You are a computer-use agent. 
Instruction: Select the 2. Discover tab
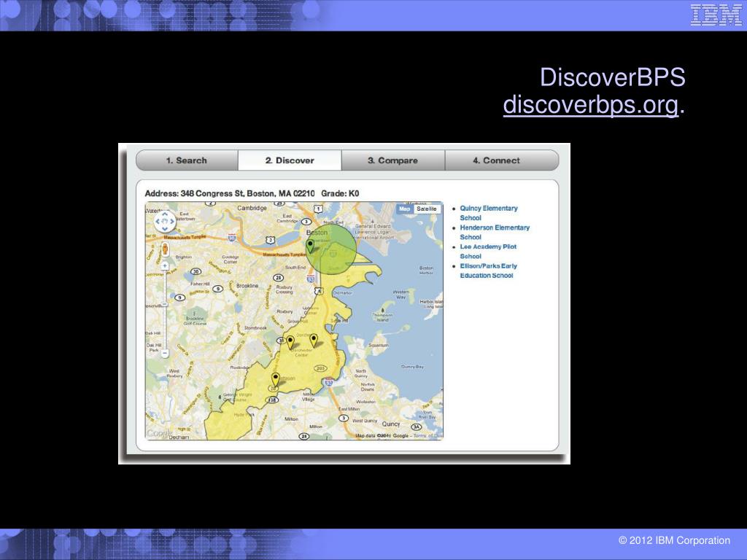(290, 160)
